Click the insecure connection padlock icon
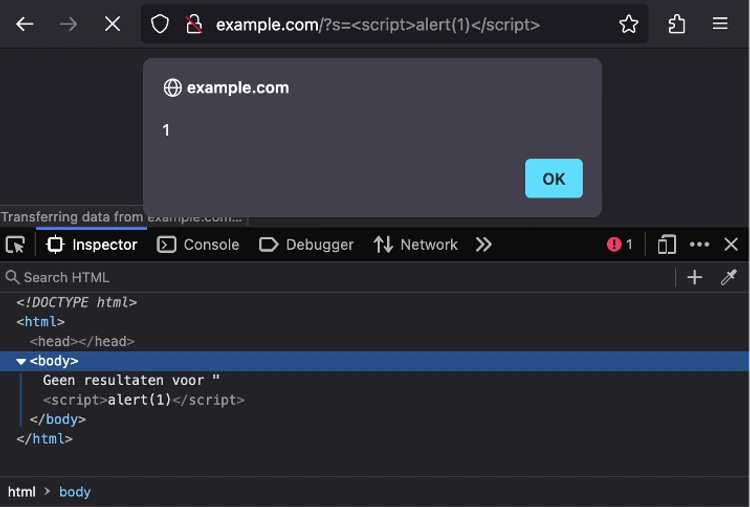This screenshot has width=750, height=507. click(x=194, y=24)
